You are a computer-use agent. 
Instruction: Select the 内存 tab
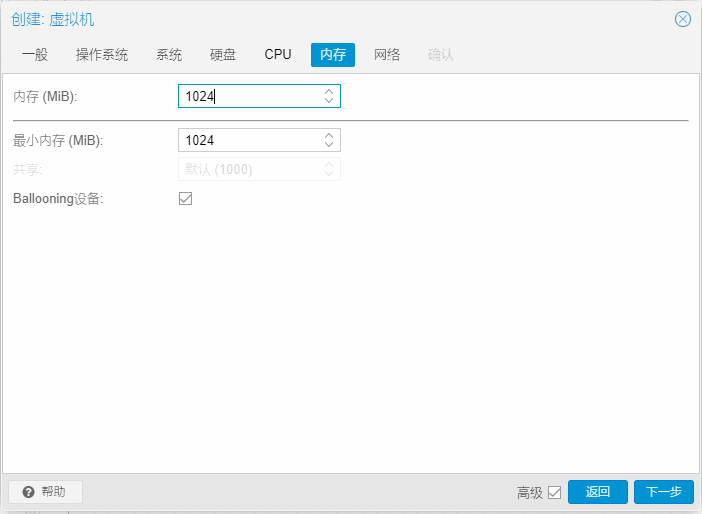(x=333, y=55)
